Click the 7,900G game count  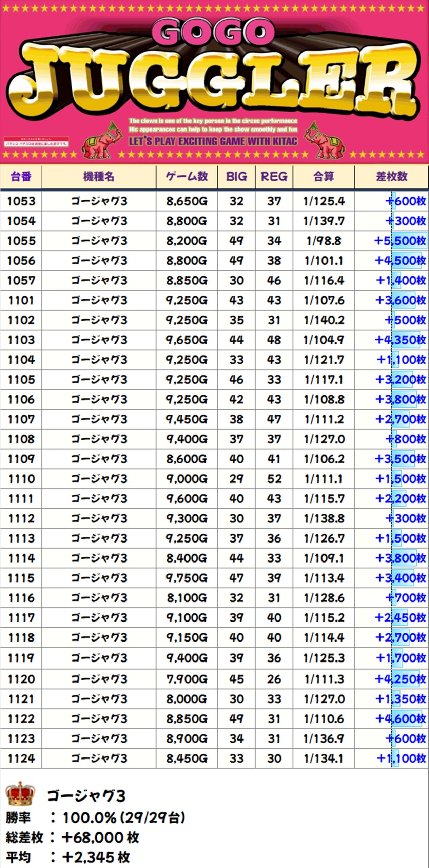pos(187,679)
